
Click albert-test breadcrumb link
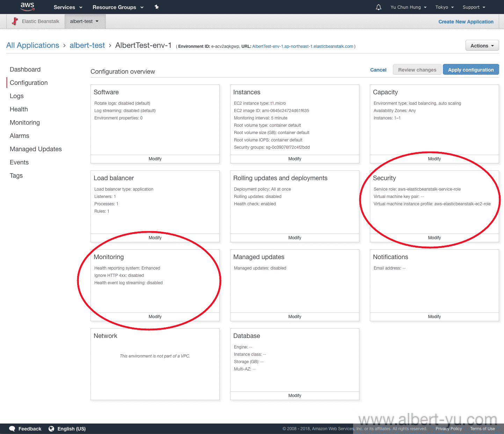point(87,45)
